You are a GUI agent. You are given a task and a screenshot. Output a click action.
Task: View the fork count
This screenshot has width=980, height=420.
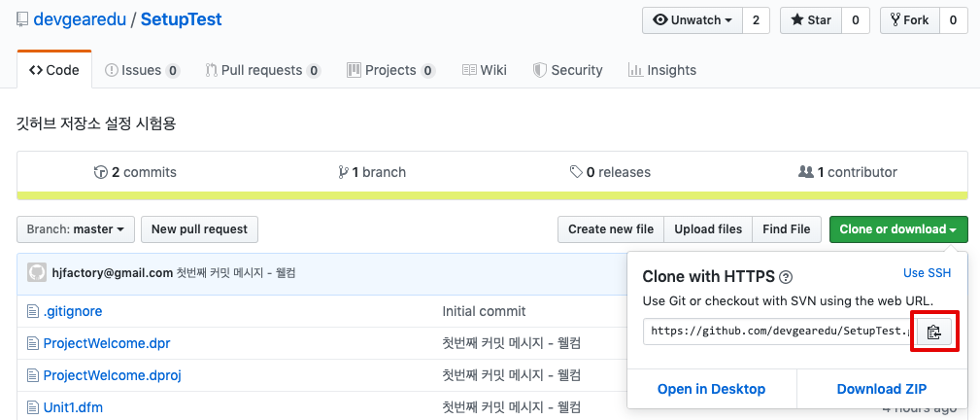953,20
